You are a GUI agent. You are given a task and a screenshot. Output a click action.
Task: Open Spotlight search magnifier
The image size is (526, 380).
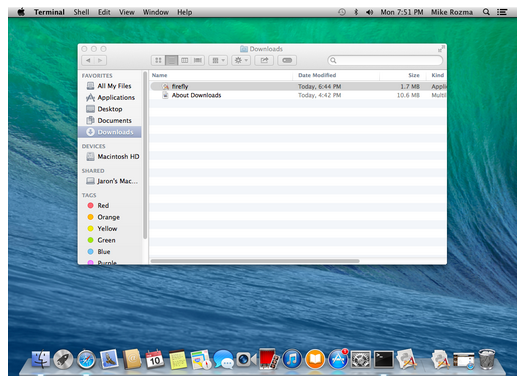pyautogui.click(x=486, y=12)
